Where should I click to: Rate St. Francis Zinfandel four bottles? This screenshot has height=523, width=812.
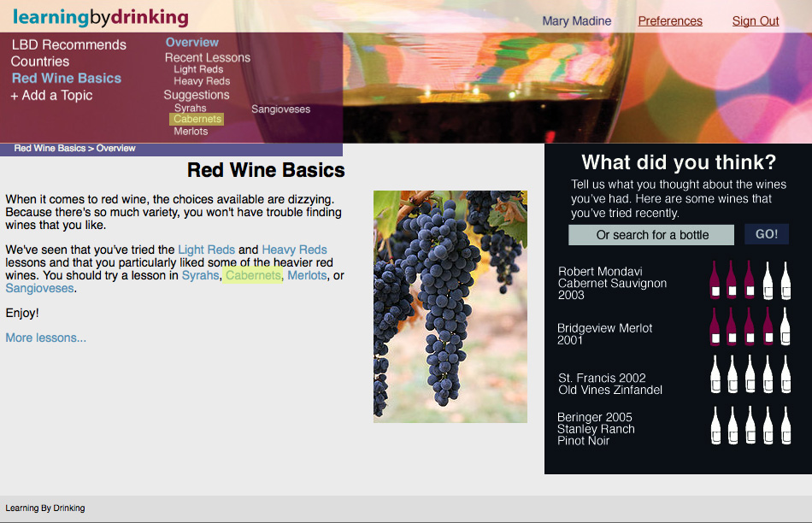[x=768, y=374]
